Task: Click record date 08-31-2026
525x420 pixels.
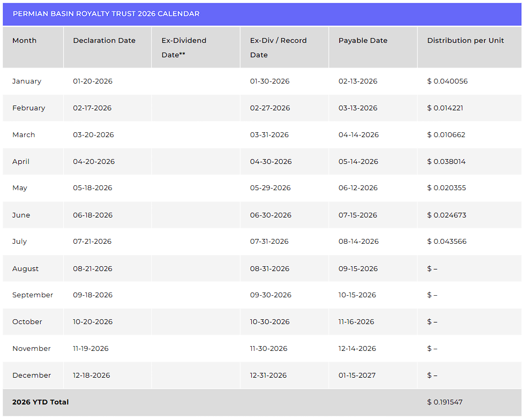Action: tap(269, 269)
